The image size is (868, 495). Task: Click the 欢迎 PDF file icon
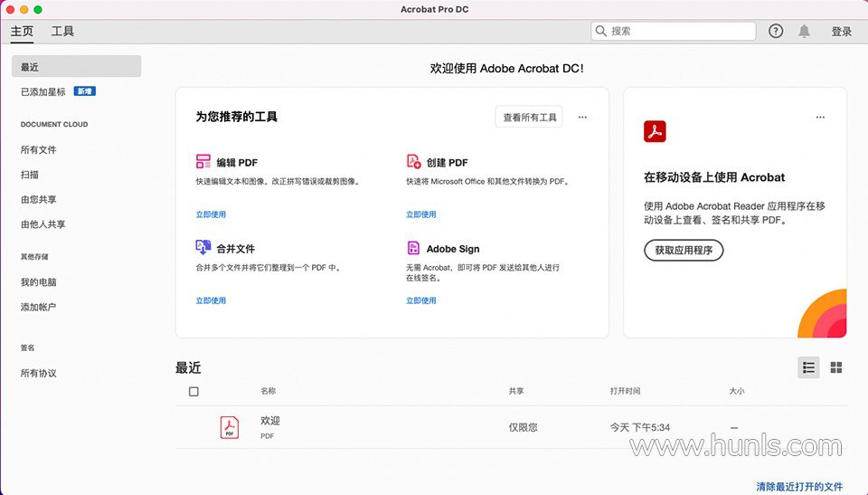coord(230,427)
